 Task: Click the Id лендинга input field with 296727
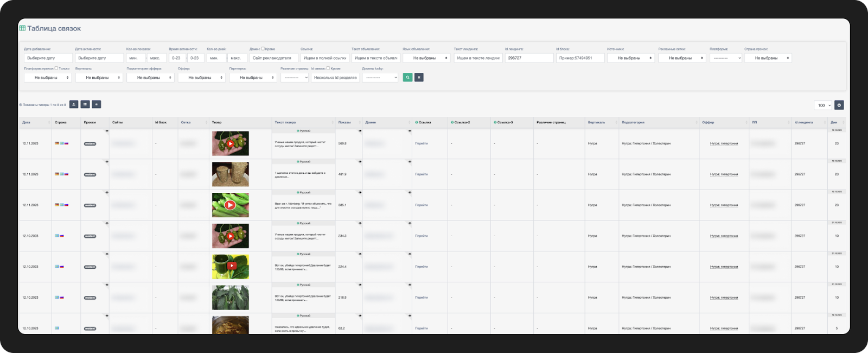point(529,58)
